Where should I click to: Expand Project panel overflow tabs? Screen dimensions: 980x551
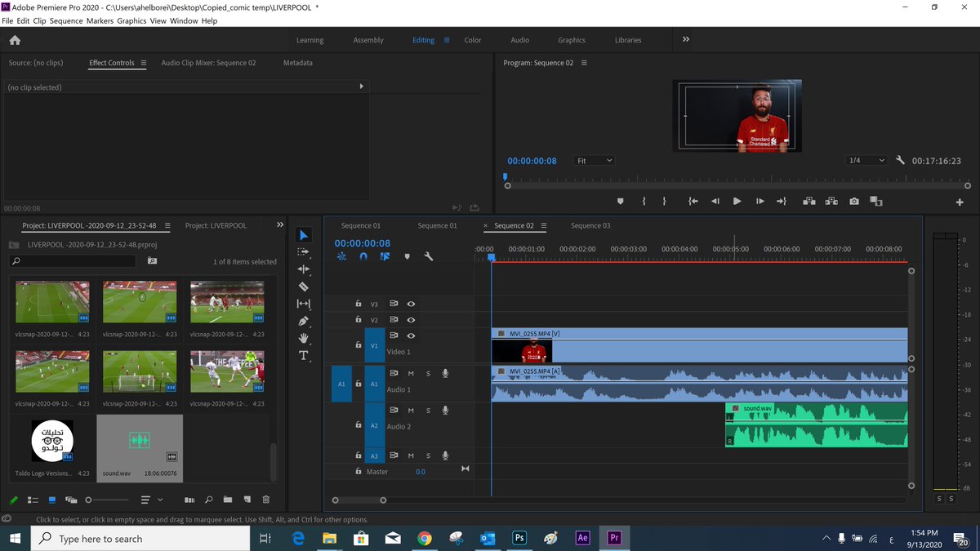tap(280, 225)
